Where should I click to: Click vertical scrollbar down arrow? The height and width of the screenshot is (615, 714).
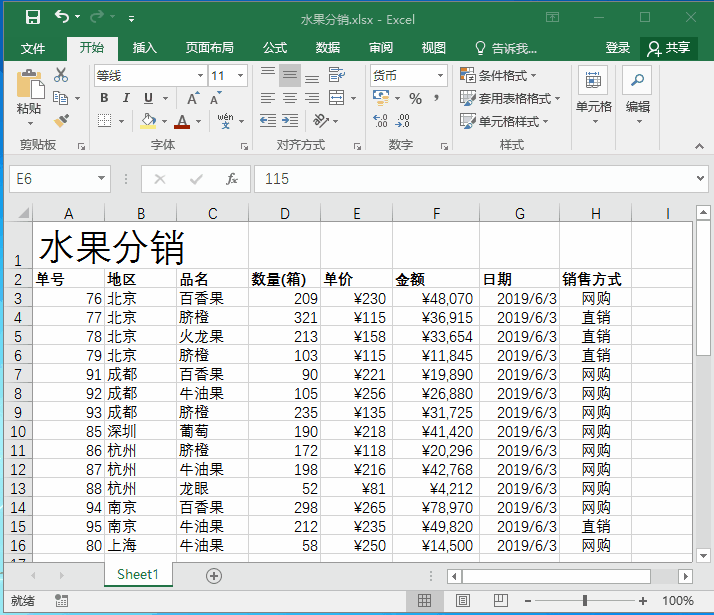pyautogui.click(x=704, y=555)
